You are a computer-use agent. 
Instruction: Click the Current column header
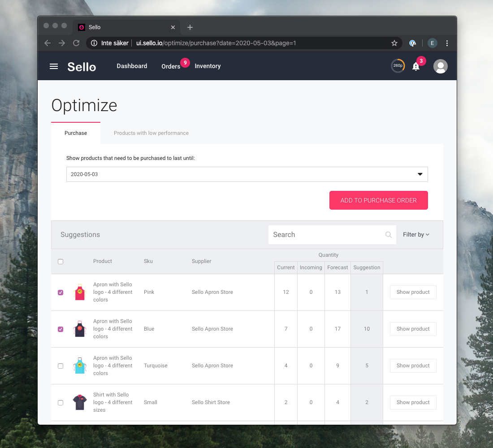pos(286,267)
